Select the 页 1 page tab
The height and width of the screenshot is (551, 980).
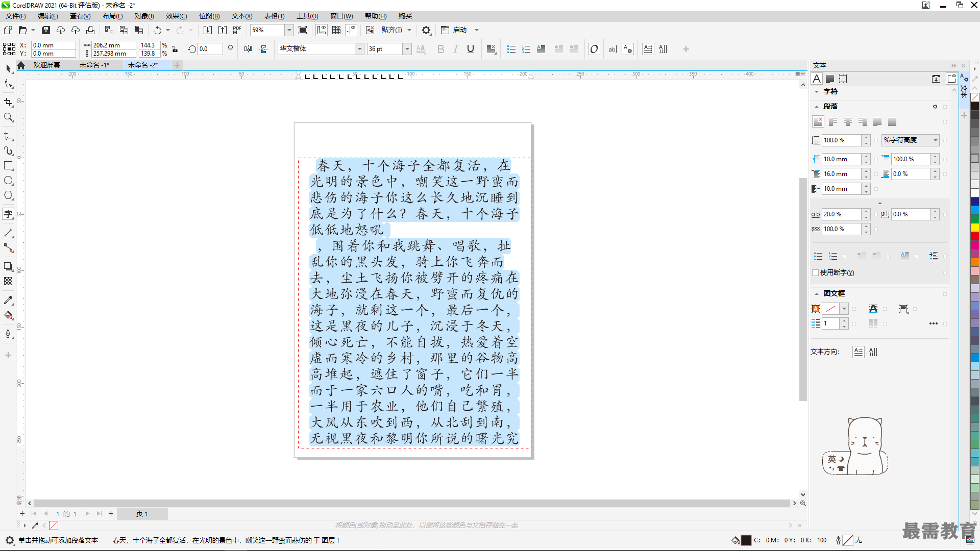click(142, 514)
